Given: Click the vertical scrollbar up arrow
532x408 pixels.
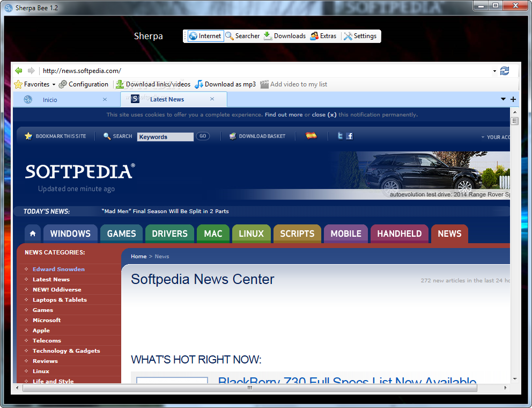Looking at the screenshot, I should point(515,112).
